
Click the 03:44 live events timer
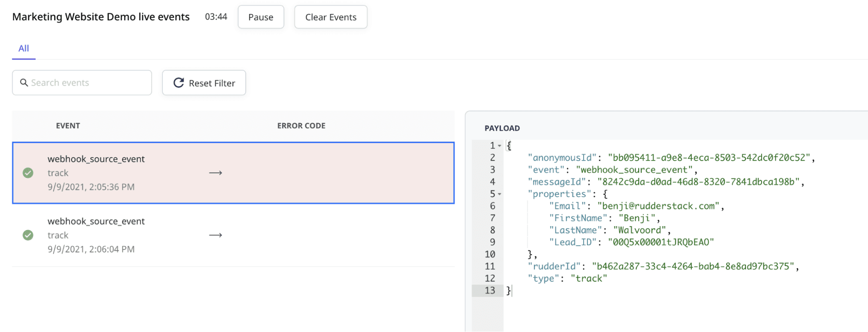click(x=216, y=17)
